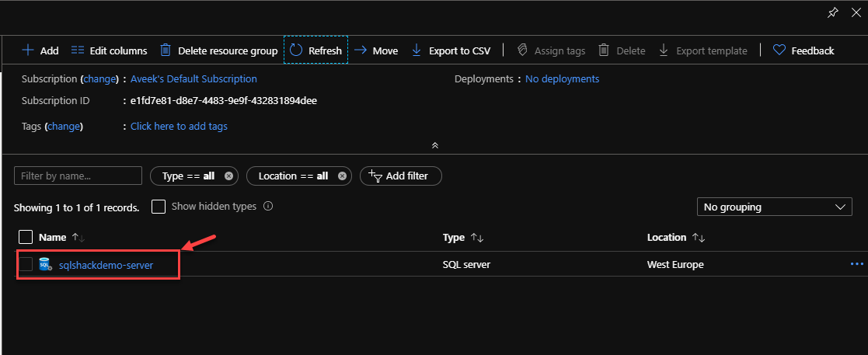
Task: Check the select-all Name header checkbox
Action: coord(26,237)
